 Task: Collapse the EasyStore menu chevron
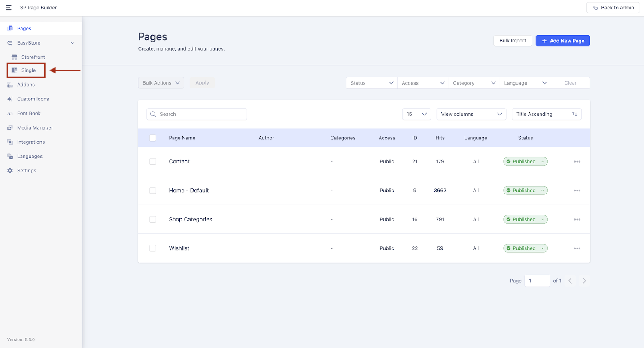click(x=72, y=43)
